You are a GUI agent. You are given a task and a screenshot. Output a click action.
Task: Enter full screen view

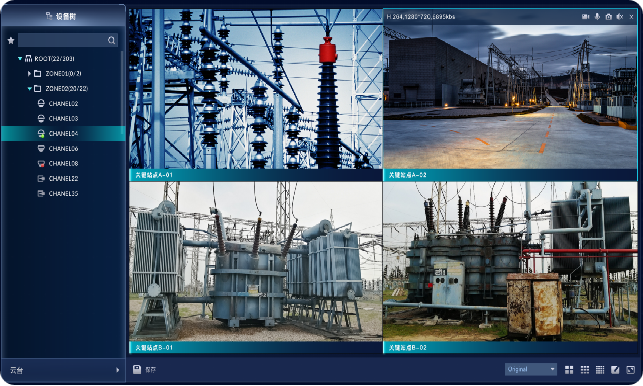click(631, 370)
